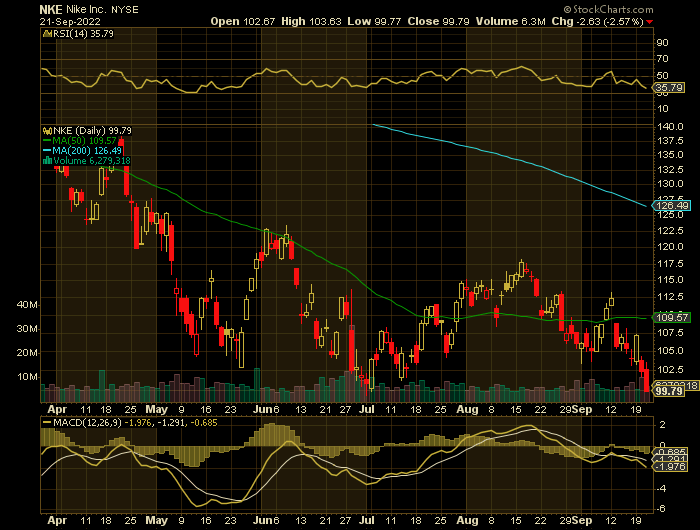The width and height of the screenshot is (700, 530).
Task: Click the RSI(14) 35.79 legend text
Action: 83,34
